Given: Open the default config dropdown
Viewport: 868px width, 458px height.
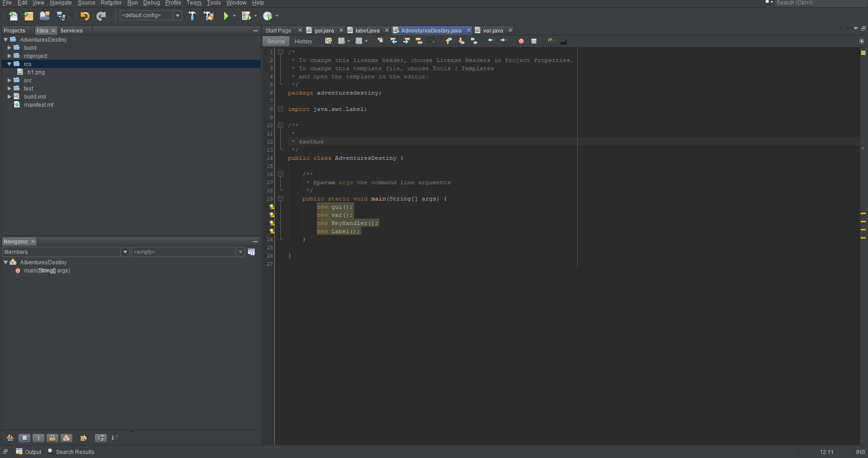Looking at the screenshot, I should coord(177,15).
